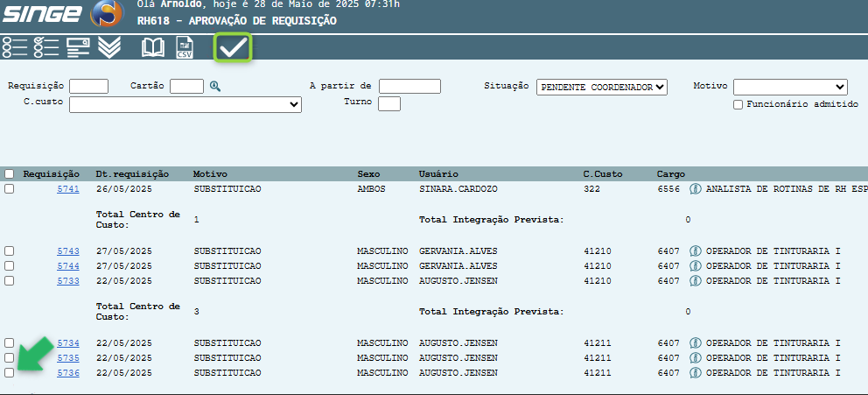Click the Turno input field
This screenshot has width=868, height=395.
pyautogui.click(x=388, y=103)
